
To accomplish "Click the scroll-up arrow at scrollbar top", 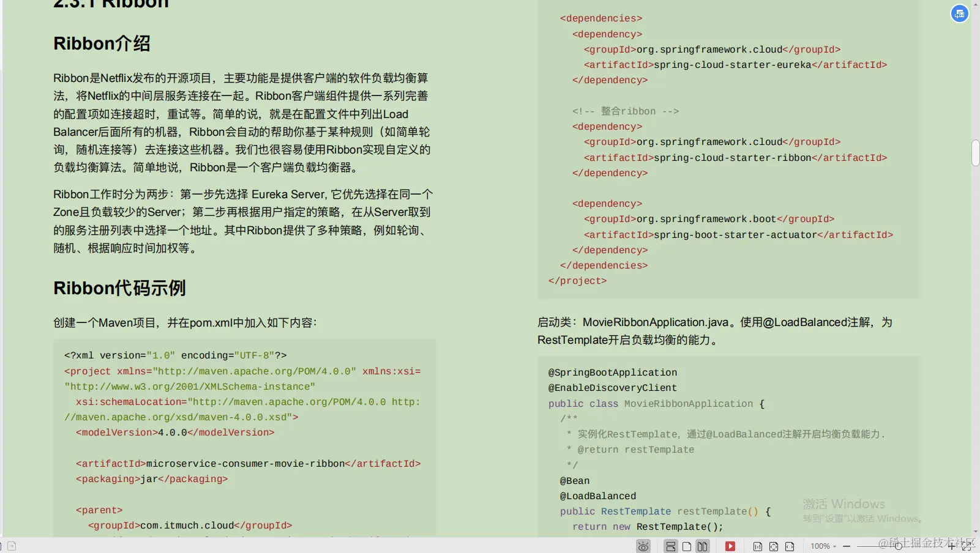I will (974, 5).
